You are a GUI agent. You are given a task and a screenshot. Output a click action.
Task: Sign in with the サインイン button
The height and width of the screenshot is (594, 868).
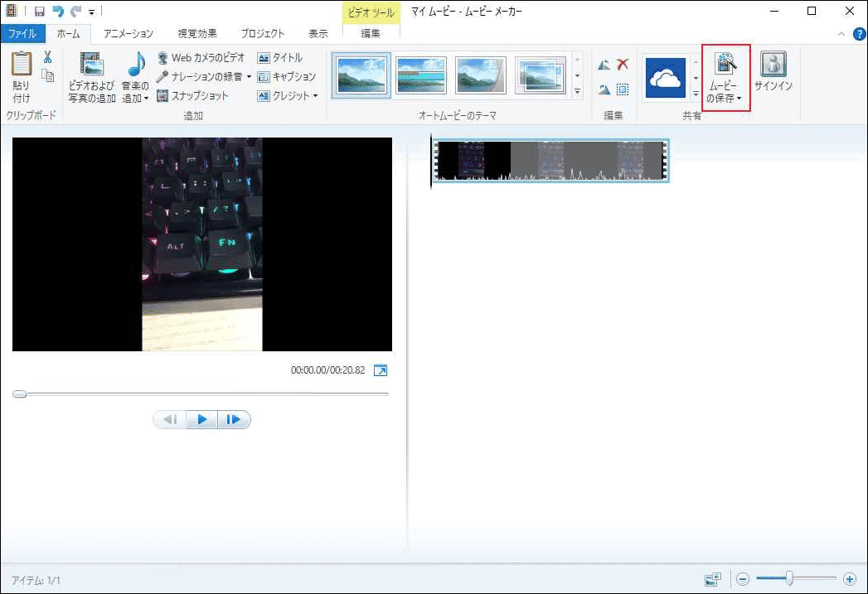pos(773,75)
